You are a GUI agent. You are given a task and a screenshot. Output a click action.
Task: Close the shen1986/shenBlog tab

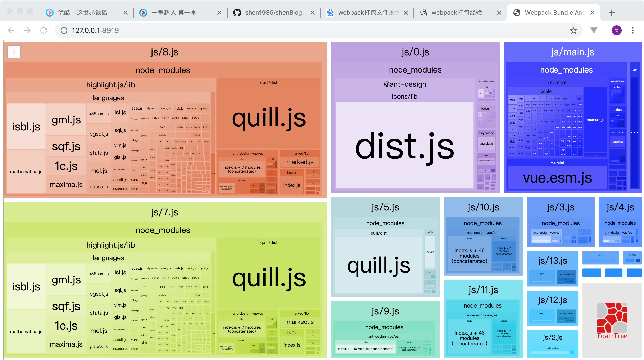coord(313,13)
